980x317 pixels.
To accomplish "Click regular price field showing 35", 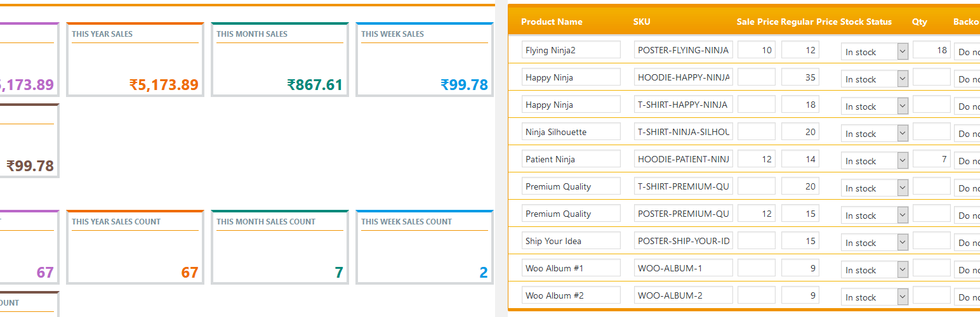I will (800, 77).
